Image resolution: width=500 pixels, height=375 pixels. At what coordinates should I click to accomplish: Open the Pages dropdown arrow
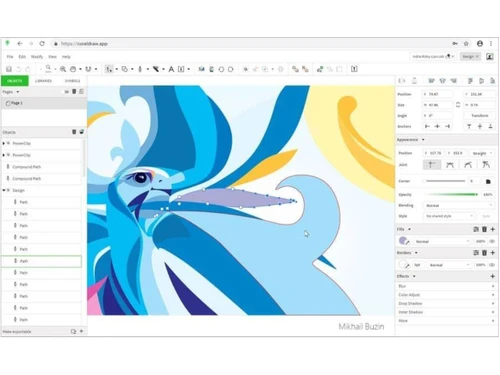coord(18,92)
